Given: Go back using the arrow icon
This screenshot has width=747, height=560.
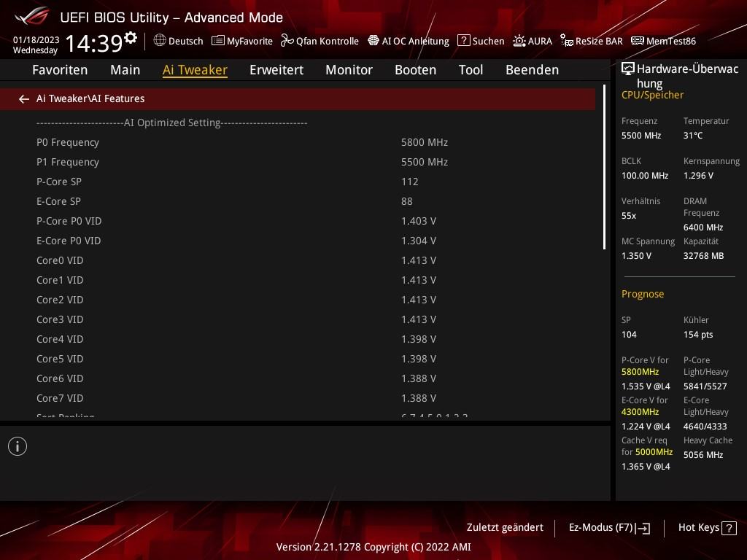Looking at the screenshot, I should (24, 98).
